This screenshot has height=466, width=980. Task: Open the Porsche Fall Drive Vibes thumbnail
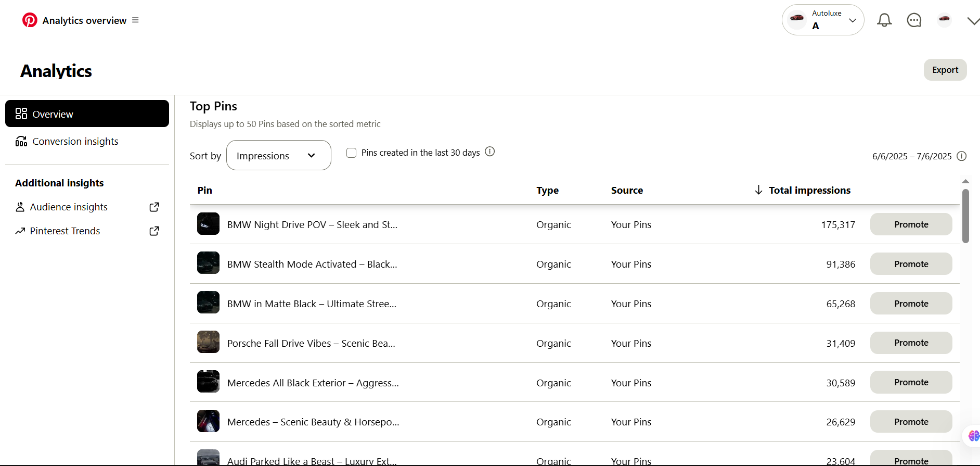tap(208, 342)
